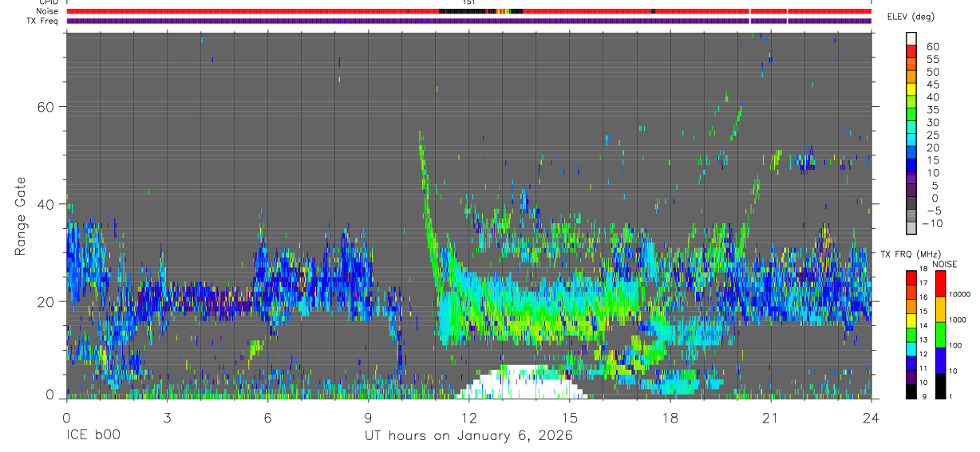The width and height of the screenshot is (980, 452).
Task: Click the 'ELEV (deg)' legend title
Action: [911, 17]
